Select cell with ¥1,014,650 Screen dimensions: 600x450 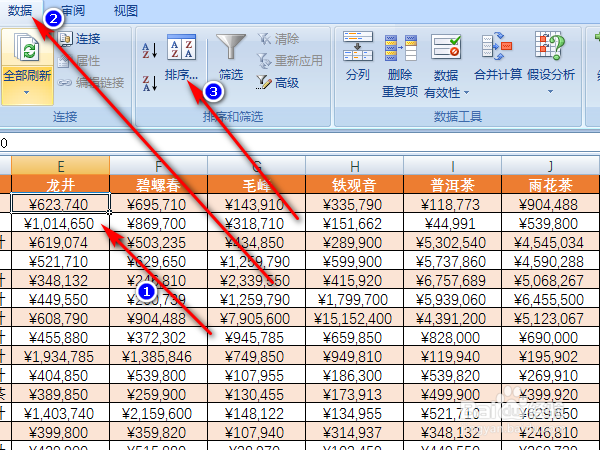(60, 223)
